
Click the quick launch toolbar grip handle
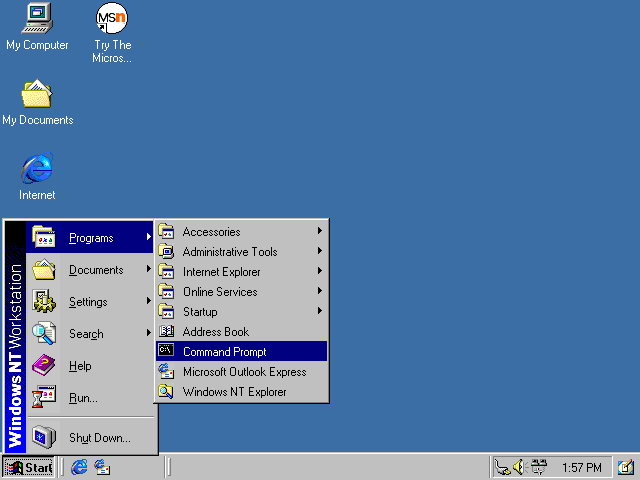coord(62,467)
